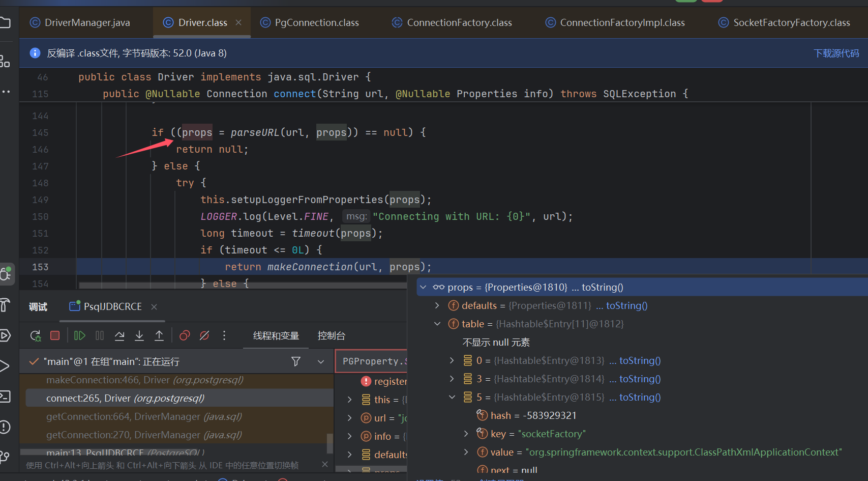Show more tool windows ellipsis
This screenshot has height=481, width=868.
pos(5,92)
